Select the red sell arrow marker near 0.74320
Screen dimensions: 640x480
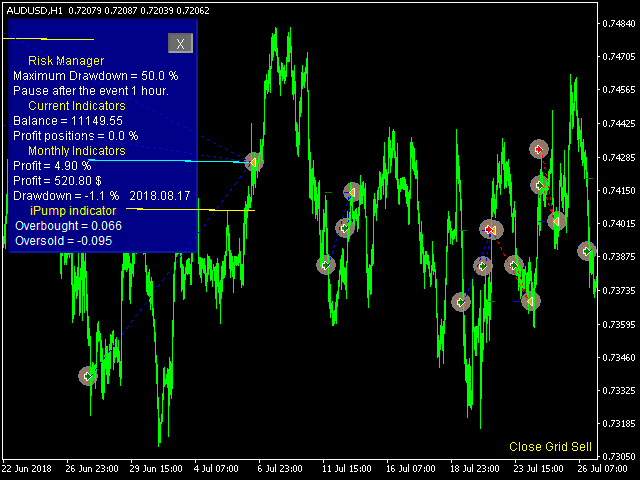(x=539, y=149)
